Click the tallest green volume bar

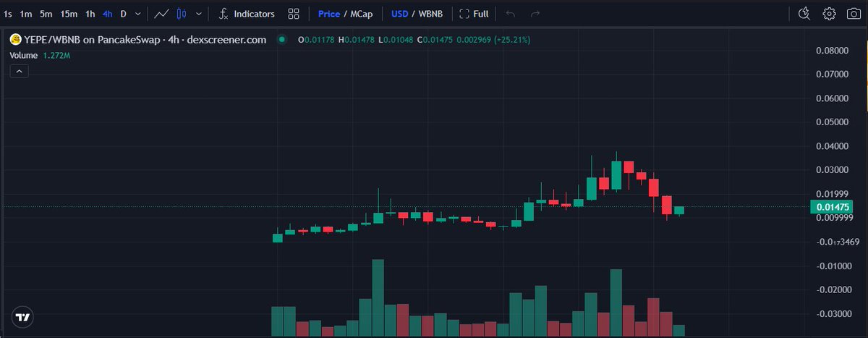click(378, 298)
